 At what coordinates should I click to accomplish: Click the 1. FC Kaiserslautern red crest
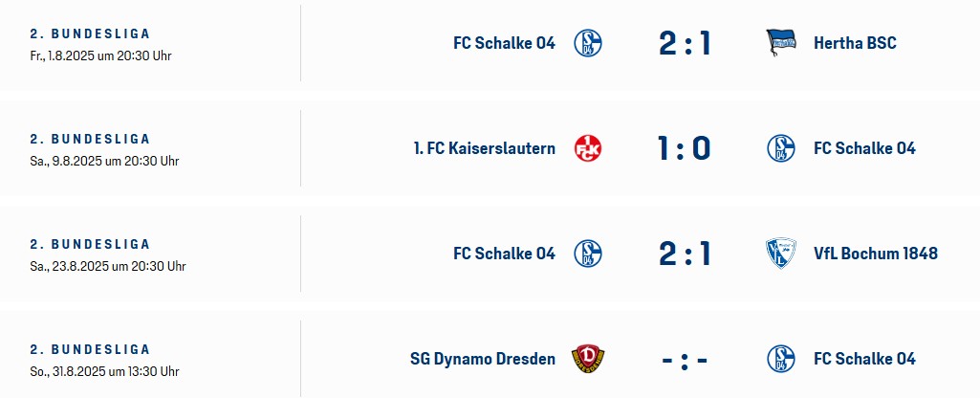pos(587,148)
